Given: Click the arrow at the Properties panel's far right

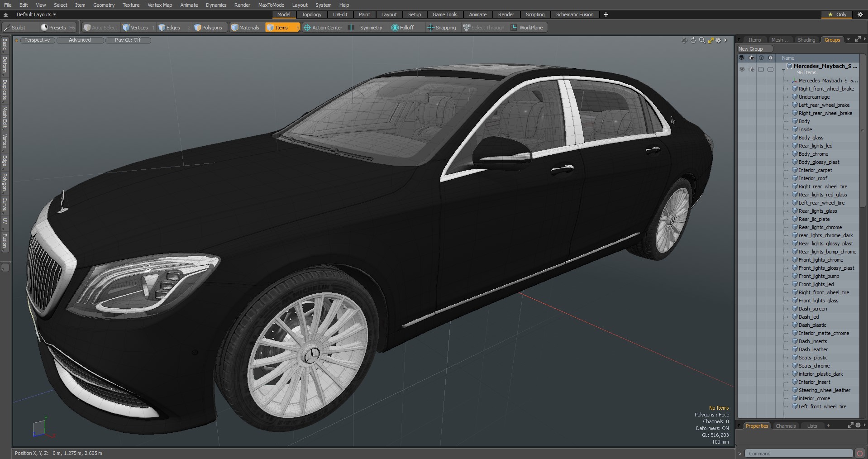Looking at the screenshot, I should point(865,426).
